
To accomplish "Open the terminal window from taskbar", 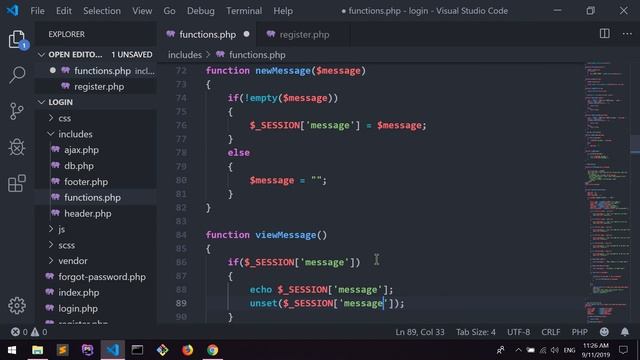I will click(137, 350).
